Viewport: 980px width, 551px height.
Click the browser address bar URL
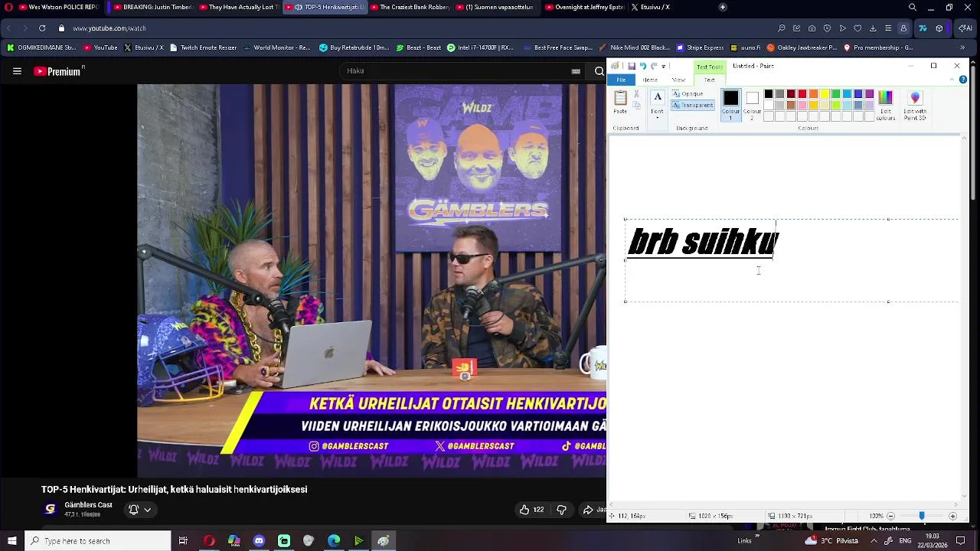point(109,28)
